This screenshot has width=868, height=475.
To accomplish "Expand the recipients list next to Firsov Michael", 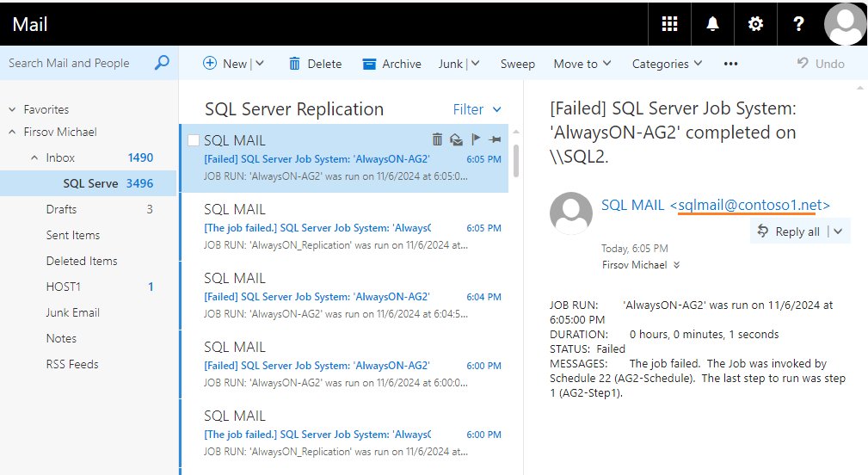I will [x=676, y=265].
